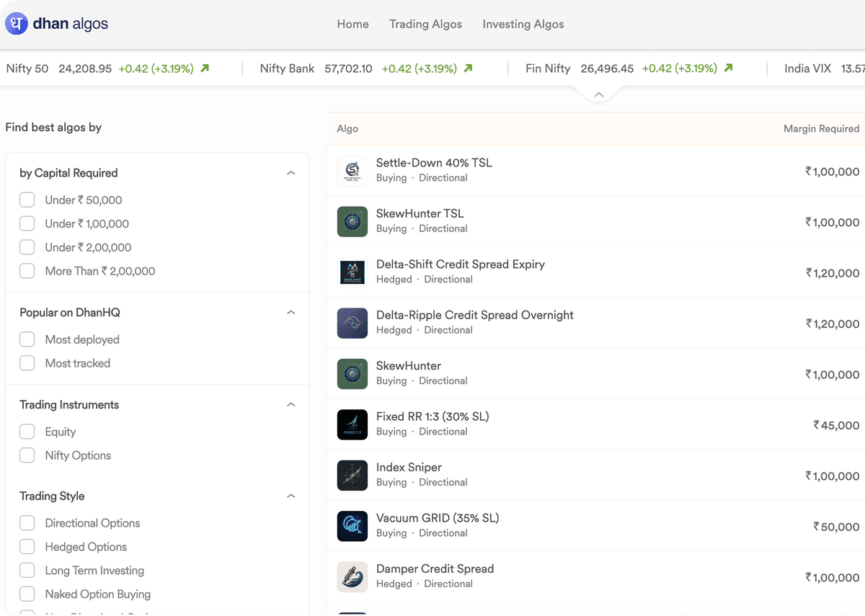Image resolution: width=865 pixels, height=616 pixels.
Task: Click the ₹45,000 margin value
Action: 836,425
